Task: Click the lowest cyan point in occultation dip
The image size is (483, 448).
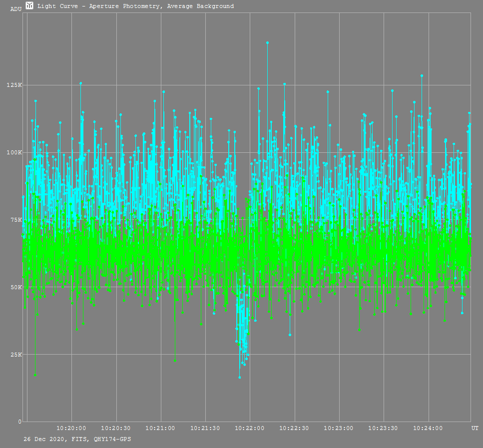Action: [x=240, y=377]
